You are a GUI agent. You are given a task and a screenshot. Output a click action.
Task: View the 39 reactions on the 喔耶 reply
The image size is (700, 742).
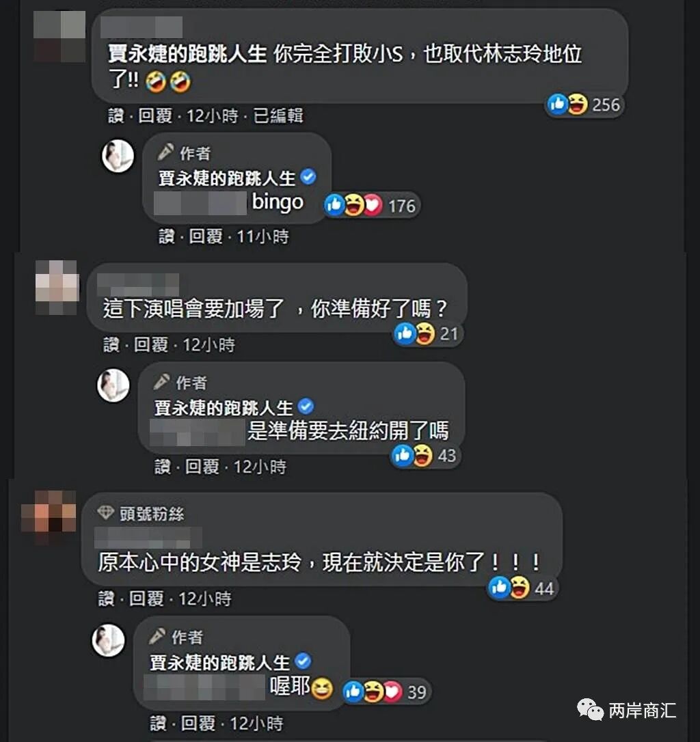tap(385, 692)
